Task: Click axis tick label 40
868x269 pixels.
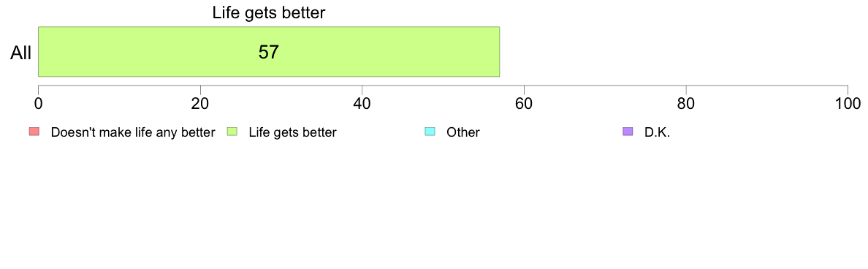Action: [362, 103]
